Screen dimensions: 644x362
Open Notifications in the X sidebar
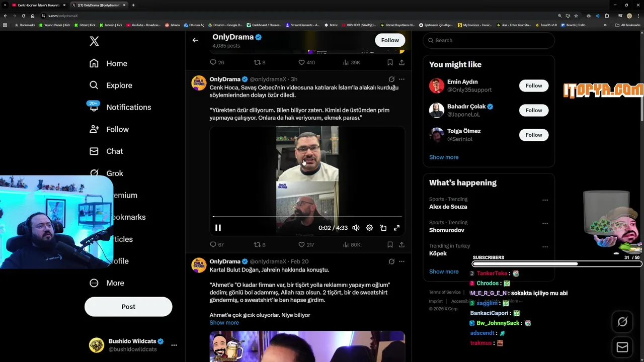coord(120,107)
